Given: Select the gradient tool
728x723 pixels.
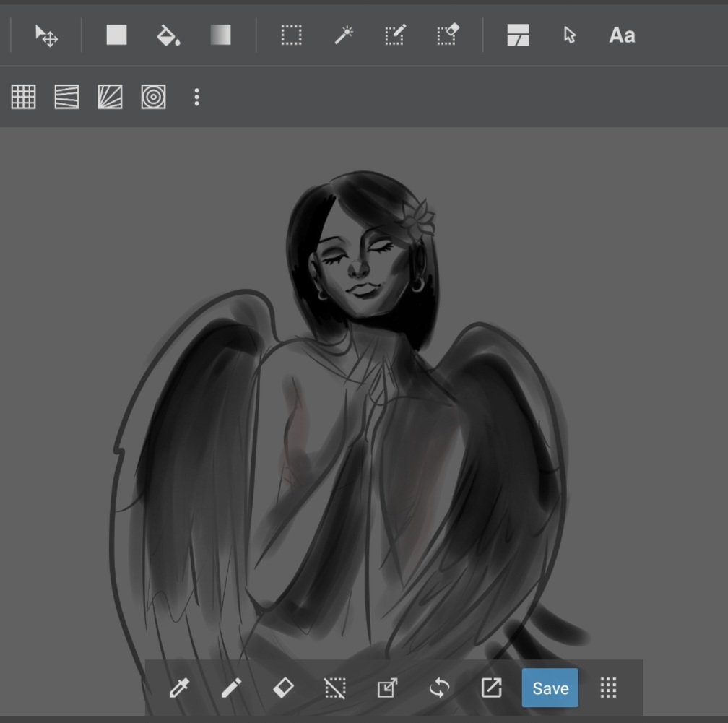Looking at the screenshot, I should click(220, 35).
